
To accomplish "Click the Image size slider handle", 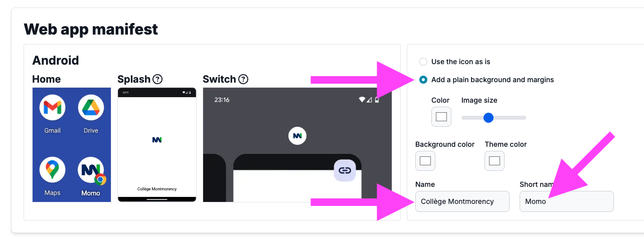I will coord(488,118).
